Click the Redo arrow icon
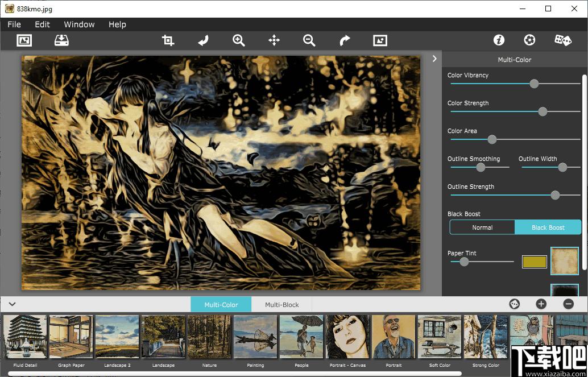Image resolution: width=588 pixels, height=377 pixels. [345, 40]
